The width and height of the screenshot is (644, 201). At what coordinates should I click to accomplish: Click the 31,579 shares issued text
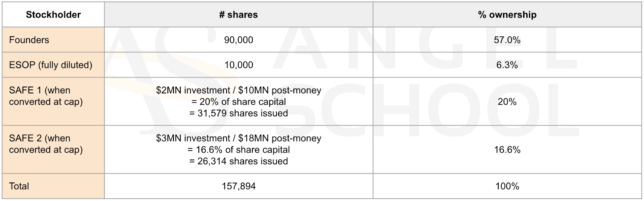pyautogui.click(x=239, y=113)
